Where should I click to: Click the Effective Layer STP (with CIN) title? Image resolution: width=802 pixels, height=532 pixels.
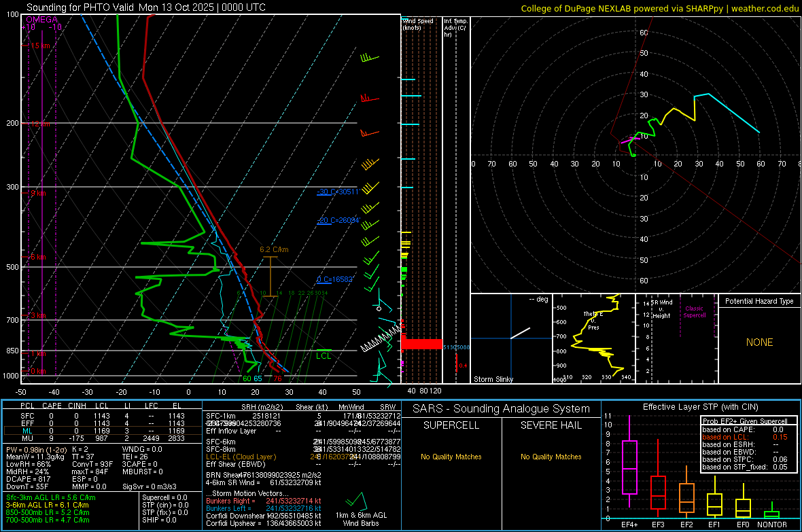pyautogui.click(x=700, y=407)
